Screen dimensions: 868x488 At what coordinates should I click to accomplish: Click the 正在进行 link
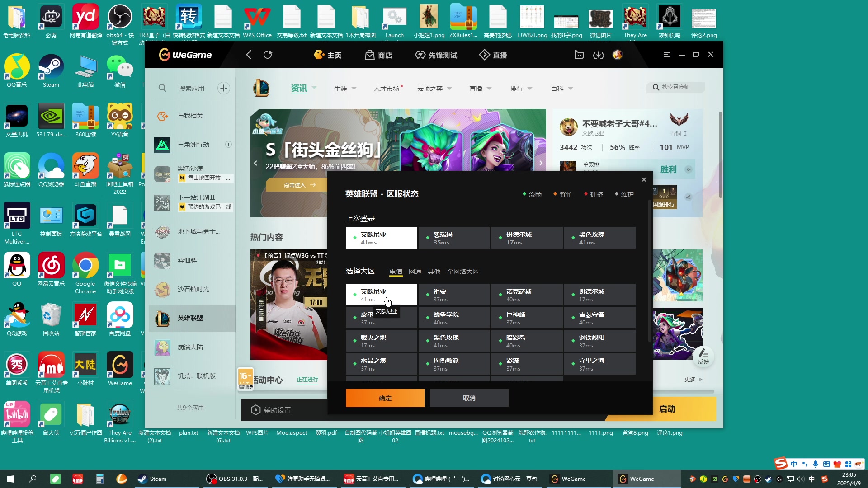[307, 380]
